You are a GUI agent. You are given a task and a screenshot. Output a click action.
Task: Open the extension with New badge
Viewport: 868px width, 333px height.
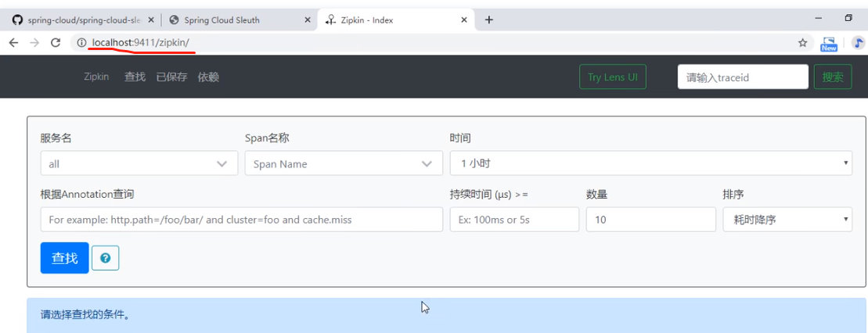(x=829, y=44)
